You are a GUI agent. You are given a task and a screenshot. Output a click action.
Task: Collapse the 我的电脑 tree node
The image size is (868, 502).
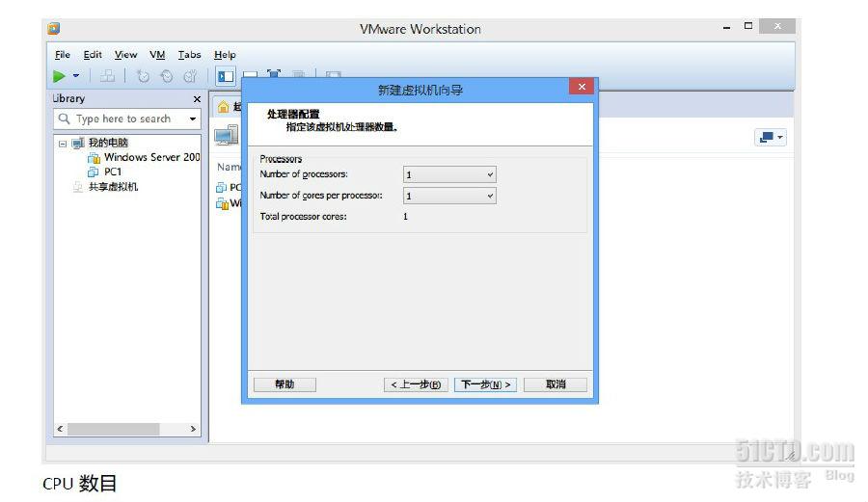tap(63, 144)
